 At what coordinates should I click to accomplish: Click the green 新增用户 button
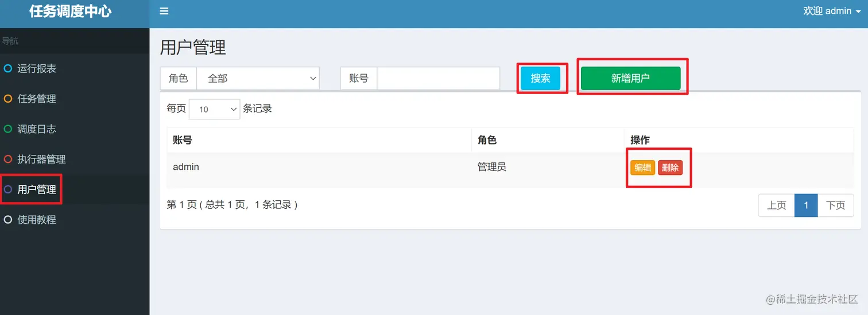pyautogui.click(x=630, y=79)
